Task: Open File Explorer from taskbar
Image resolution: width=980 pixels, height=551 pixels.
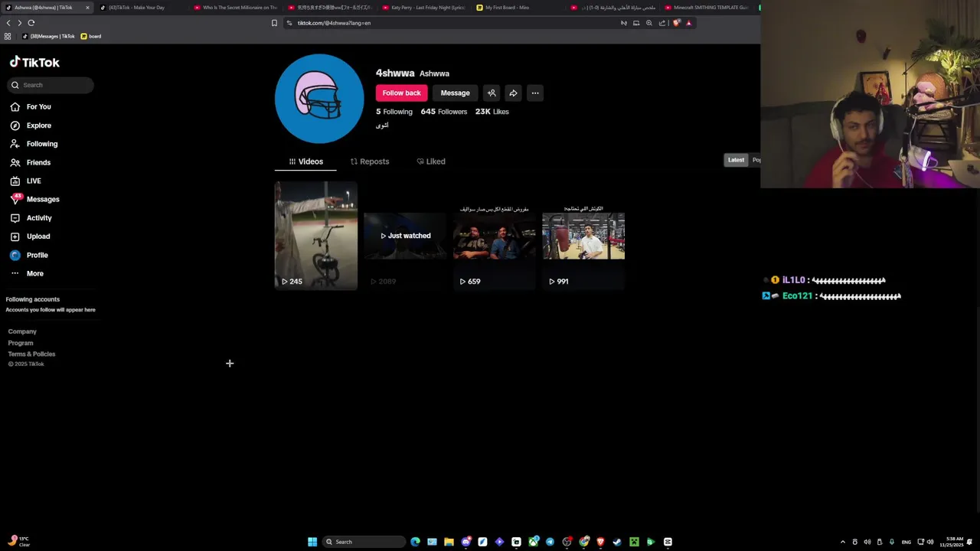Action: click(x=449, y=542)
